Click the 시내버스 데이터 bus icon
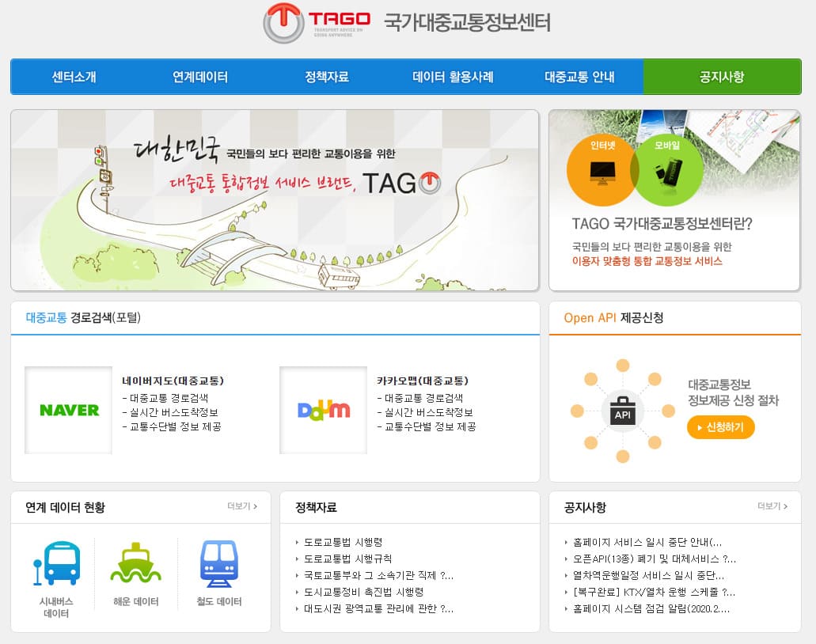Viewport: 816px width, 644px height. pyautogui.click(x=56, y=563)
